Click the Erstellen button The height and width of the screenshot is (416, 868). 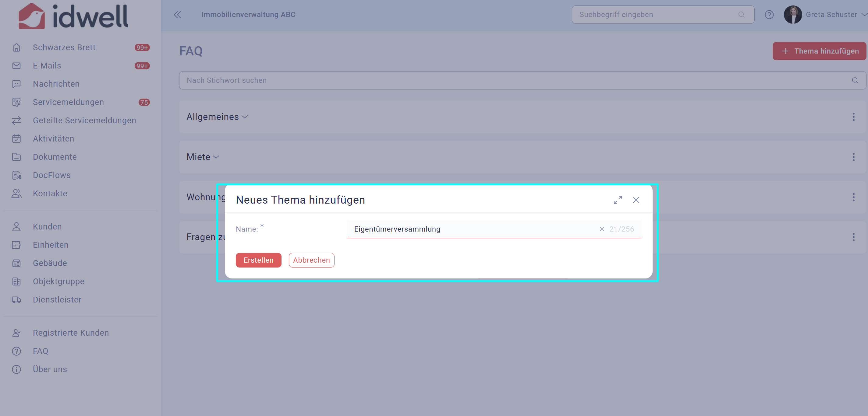point(258,260)
